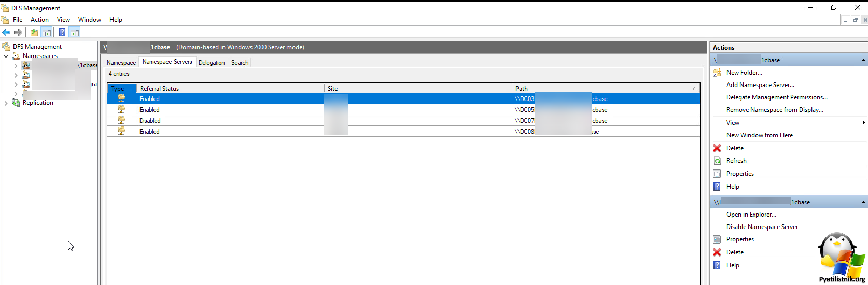Click New Window from Here action

click(760, 135)
